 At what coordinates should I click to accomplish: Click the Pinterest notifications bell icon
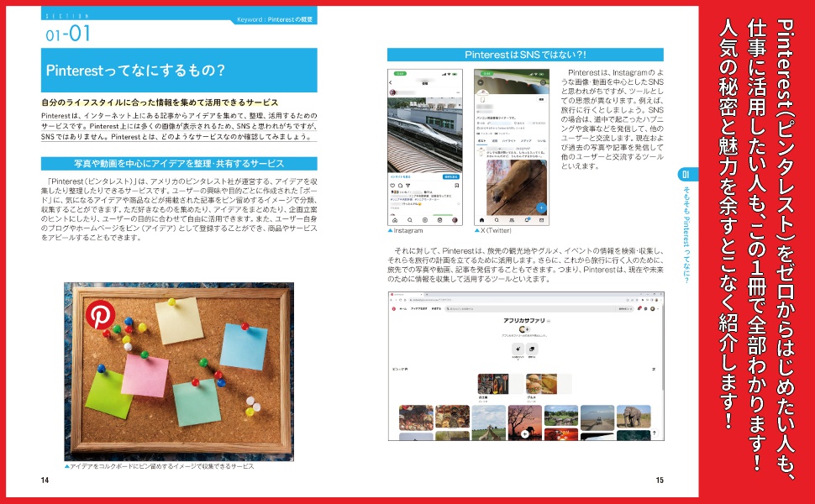click(639, 308)
